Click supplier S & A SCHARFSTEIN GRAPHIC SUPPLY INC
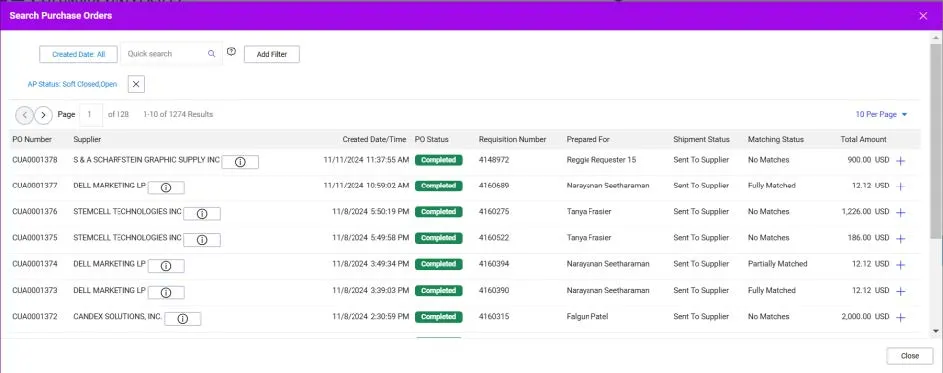 pyautogui.click(x=147, y=160)
